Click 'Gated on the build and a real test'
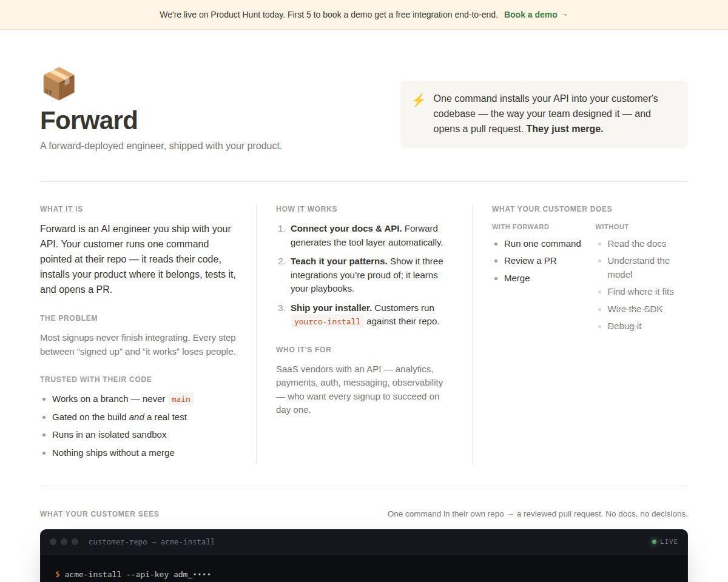Screen dimensions: 728x582 point(120,417)
